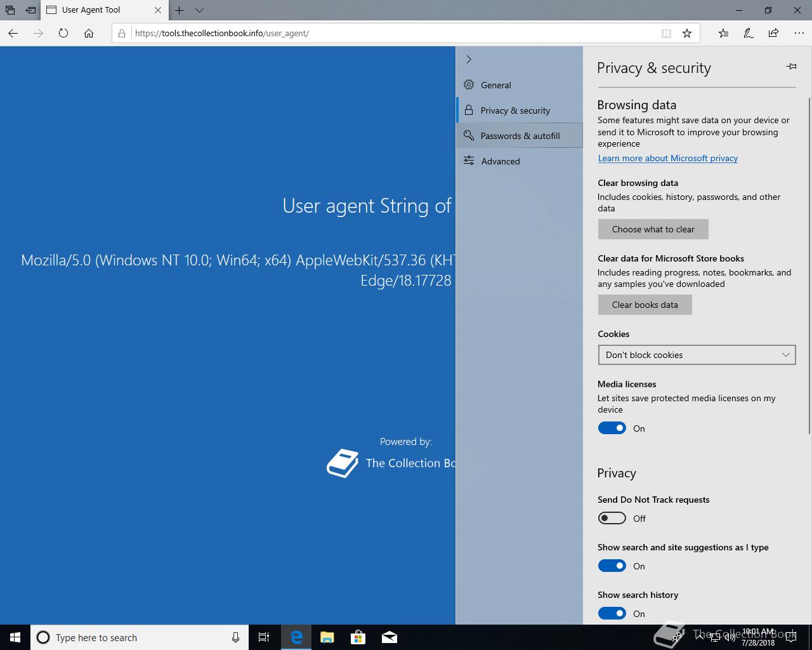Screen dimensions: 812x650
Task: Open the Cookies dropdown
Action: pyautogui.click(x=697, y=355)
